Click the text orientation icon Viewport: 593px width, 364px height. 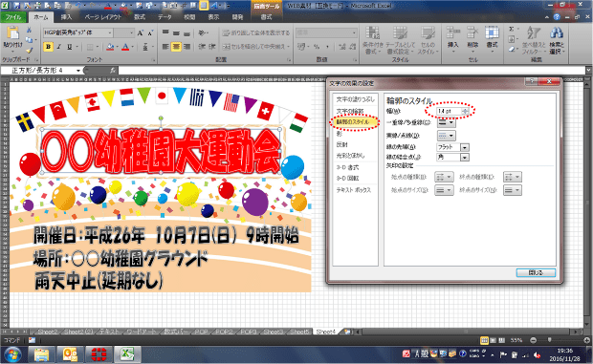(x=203, y=33)
